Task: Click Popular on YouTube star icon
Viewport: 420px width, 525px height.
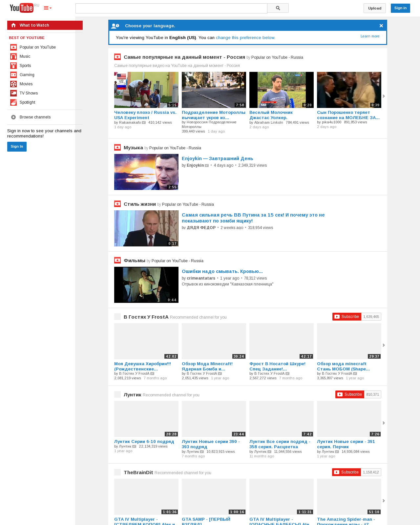Action: 13,47
